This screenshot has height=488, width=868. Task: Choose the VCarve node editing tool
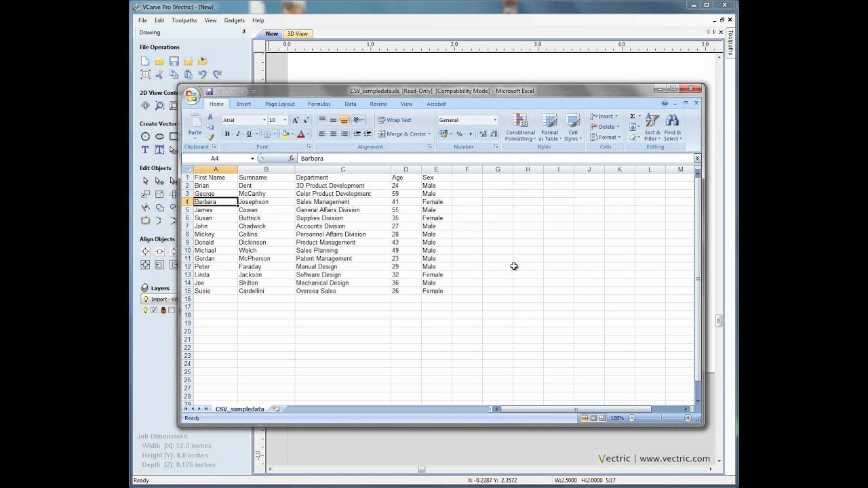pyautogui.click(x=159, y=181)
